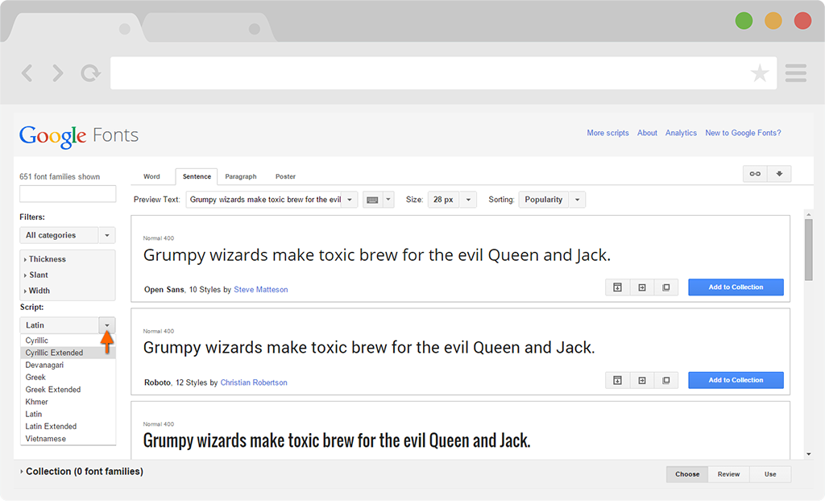Open the More scripts link
The height and width of the screenshot is (504, 825).
607,133
